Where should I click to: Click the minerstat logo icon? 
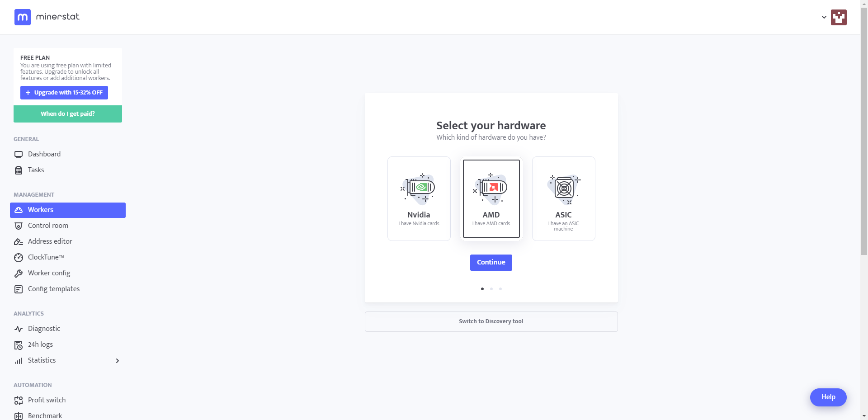pos(23,17)
